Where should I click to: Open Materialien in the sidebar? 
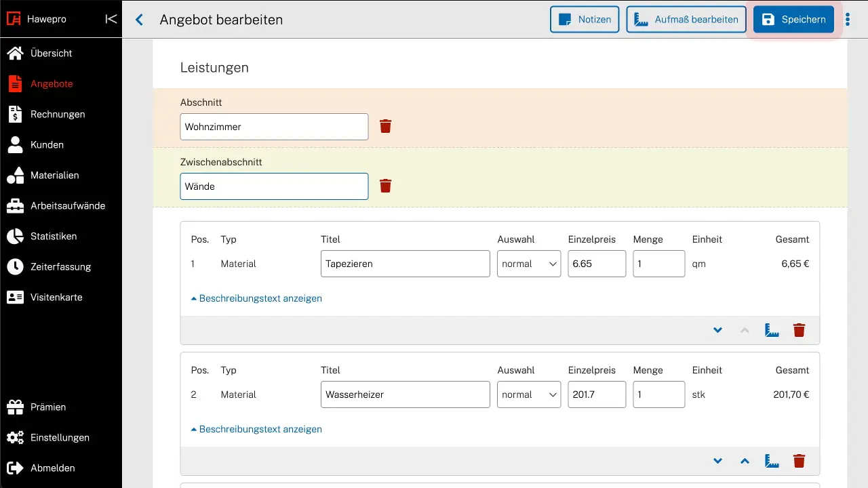pyautogui.click(x=61, y=175)
